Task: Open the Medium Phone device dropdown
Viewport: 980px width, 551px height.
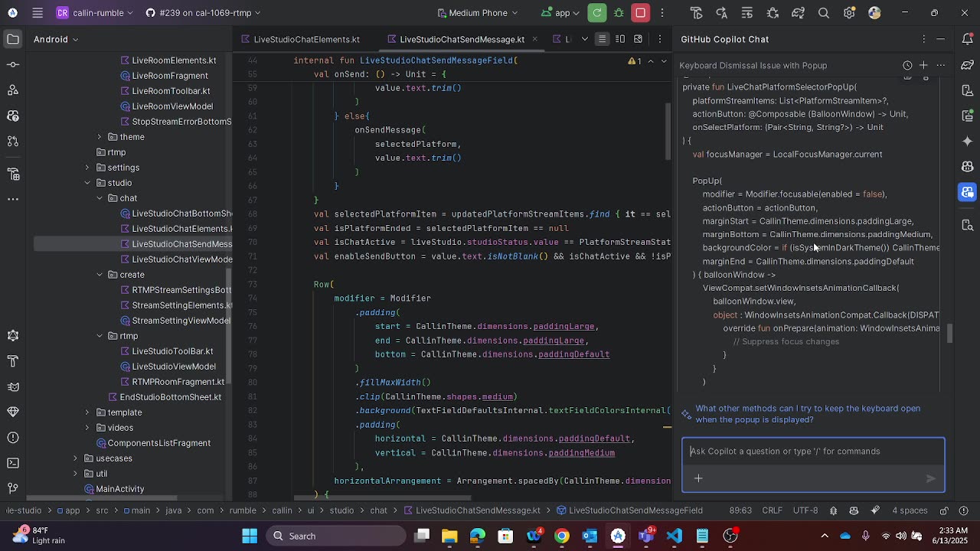Action: [478, 13]
